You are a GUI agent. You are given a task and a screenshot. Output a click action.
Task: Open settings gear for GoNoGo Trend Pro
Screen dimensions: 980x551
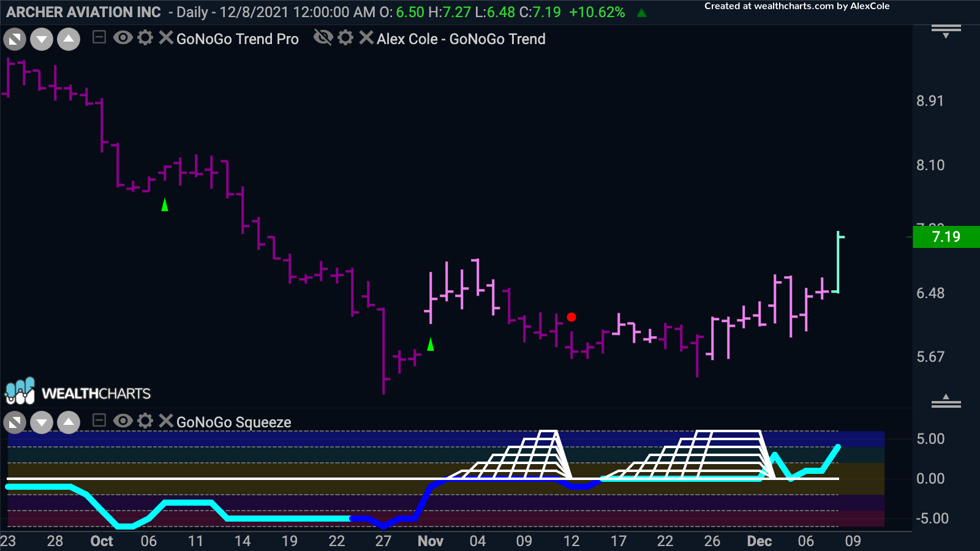click(x=145, y=38)
